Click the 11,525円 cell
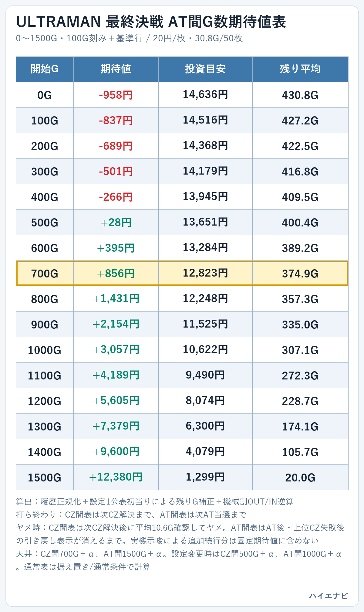Viewport: 364px width, 612px height. click(205, 325)
